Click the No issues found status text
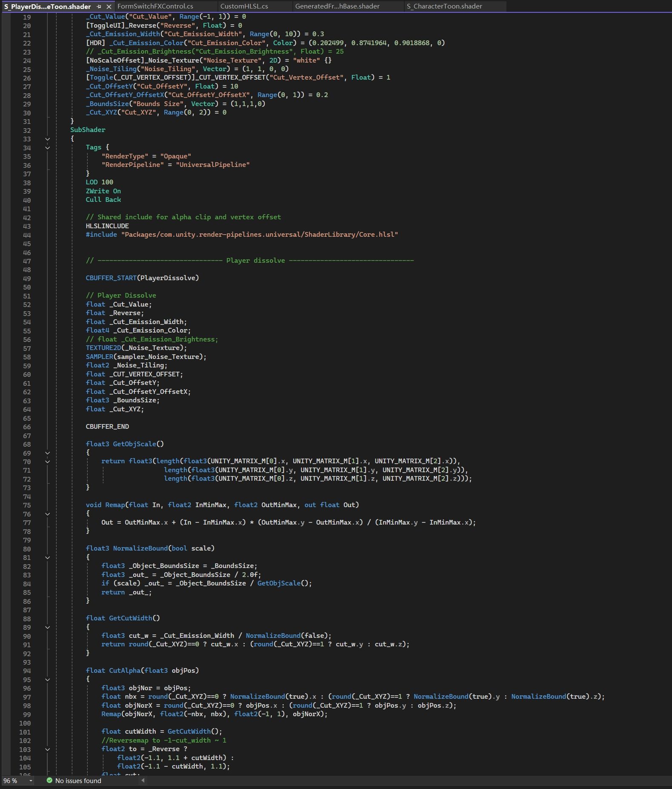 coord(78,780)
